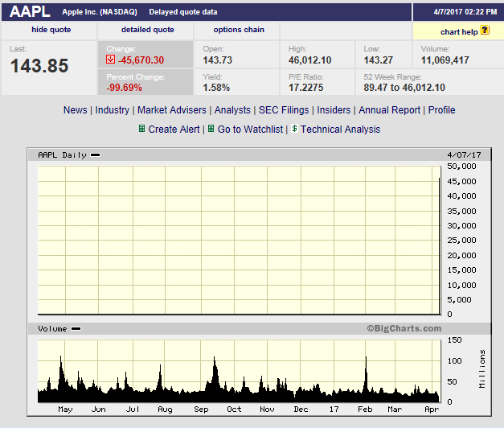The image size is (504, 428).
Task: Click the AAPL Daily legend line marker
Action: pyautogui.click(x=96, y=154)
